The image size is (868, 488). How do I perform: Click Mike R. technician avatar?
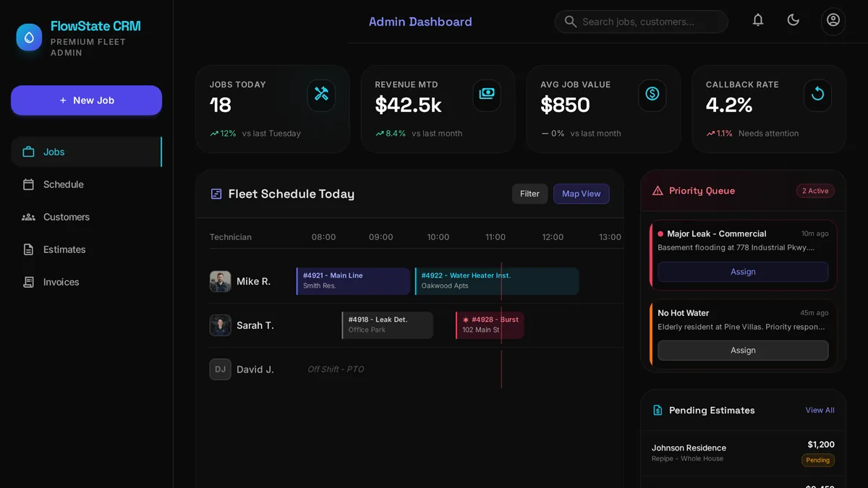point(221,281)
